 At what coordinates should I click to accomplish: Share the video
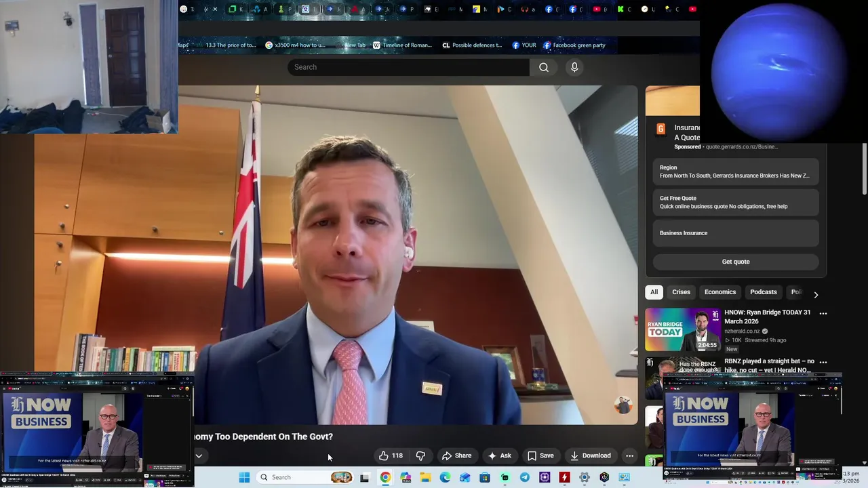coord(456,455)
